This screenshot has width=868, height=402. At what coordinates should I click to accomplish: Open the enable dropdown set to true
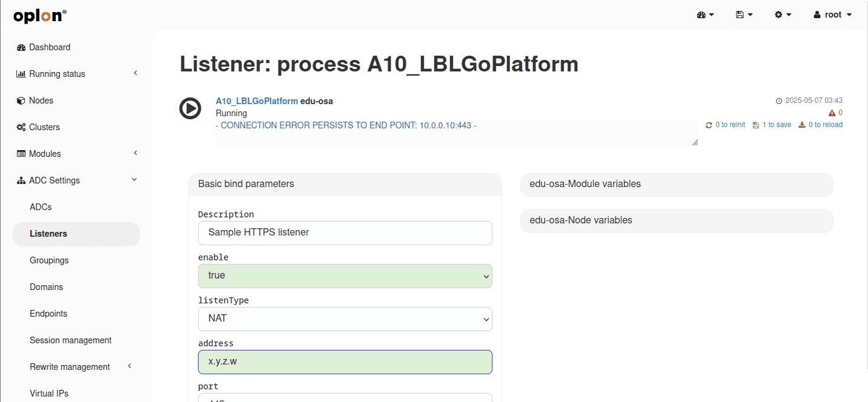point(345,275)
